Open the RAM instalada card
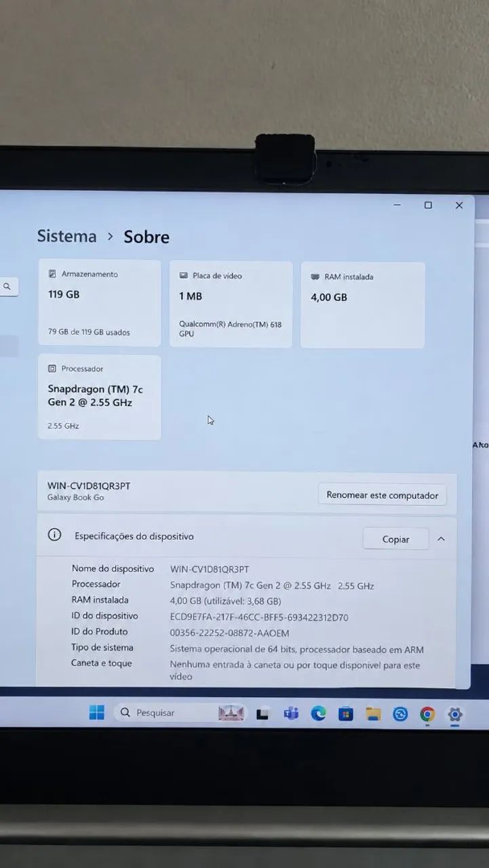Screen dimensions: 489x868 tap(363, 305)
